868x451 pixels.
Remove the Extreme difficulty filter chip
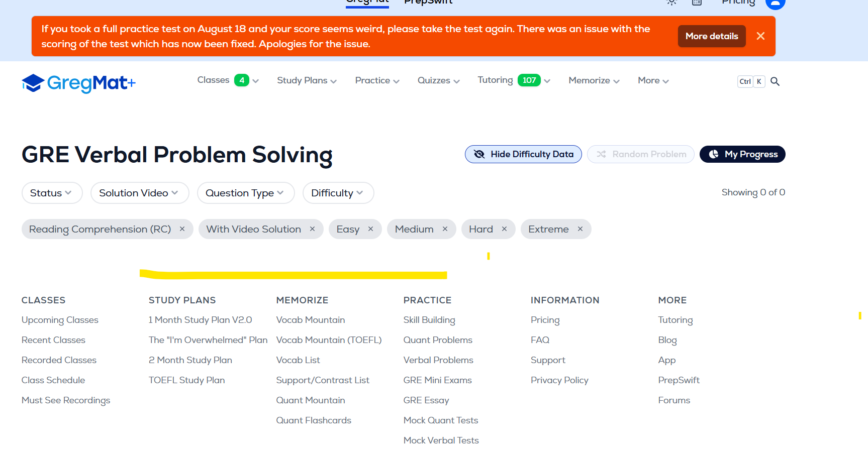(580, 229)
